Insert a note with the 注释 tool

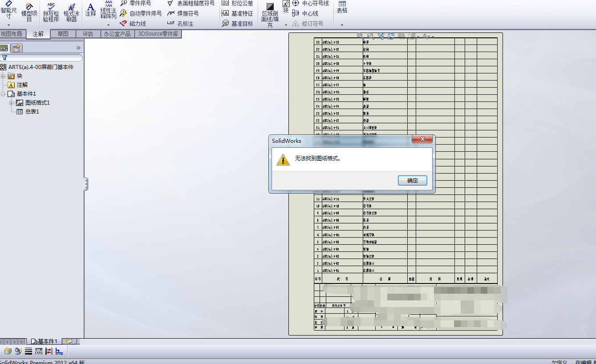pyautogui.click(x=91, y=10)
